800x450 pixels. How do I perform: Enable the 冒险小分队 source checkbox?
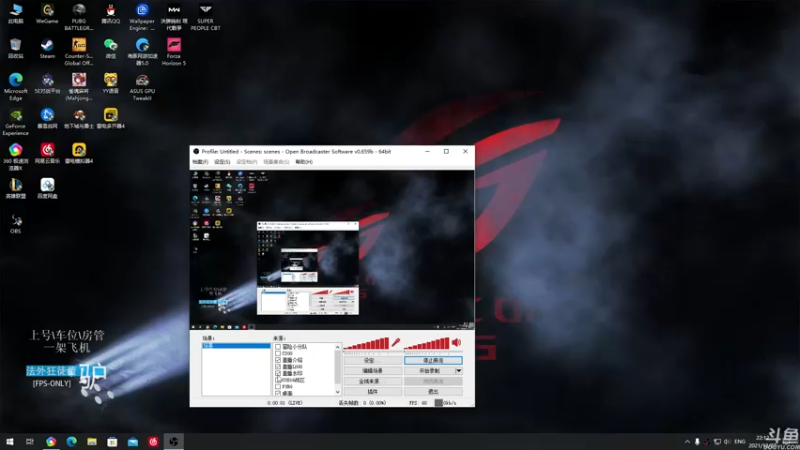pos(278,346)
